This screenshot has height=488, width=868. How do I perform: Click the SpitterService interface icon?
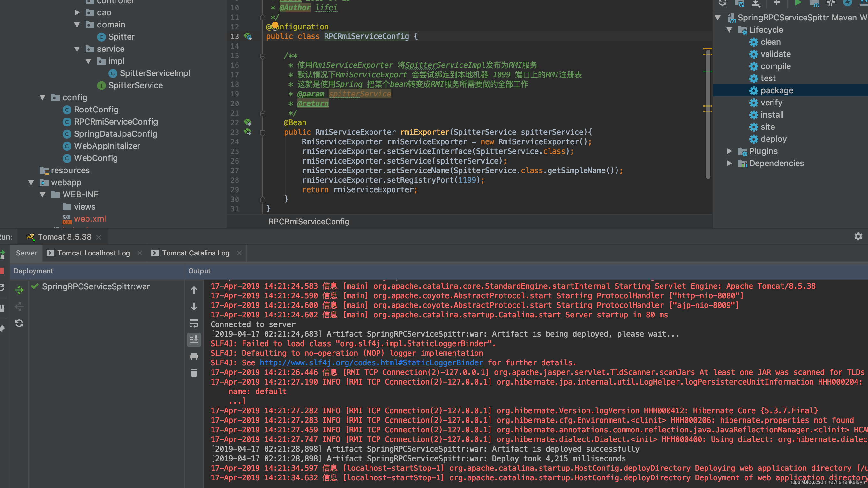tap(101, 85)
